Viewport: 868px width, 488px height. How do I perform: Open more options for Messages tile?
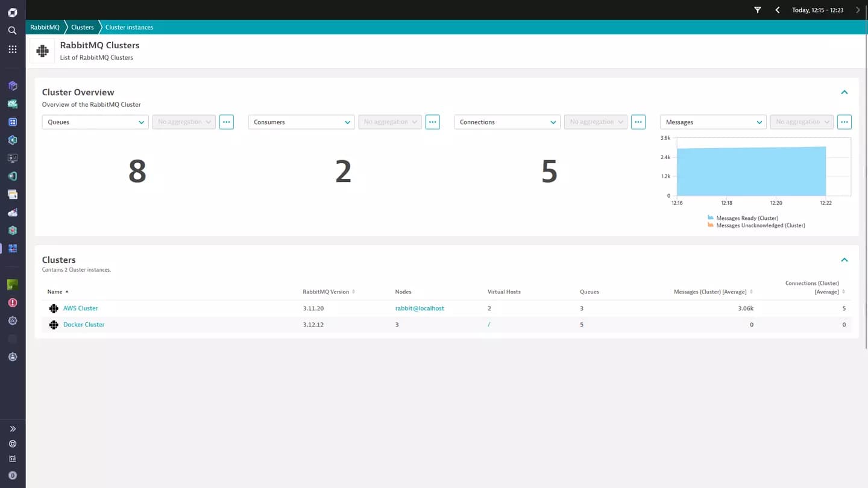pyautogui.click(x=844, y=122)
